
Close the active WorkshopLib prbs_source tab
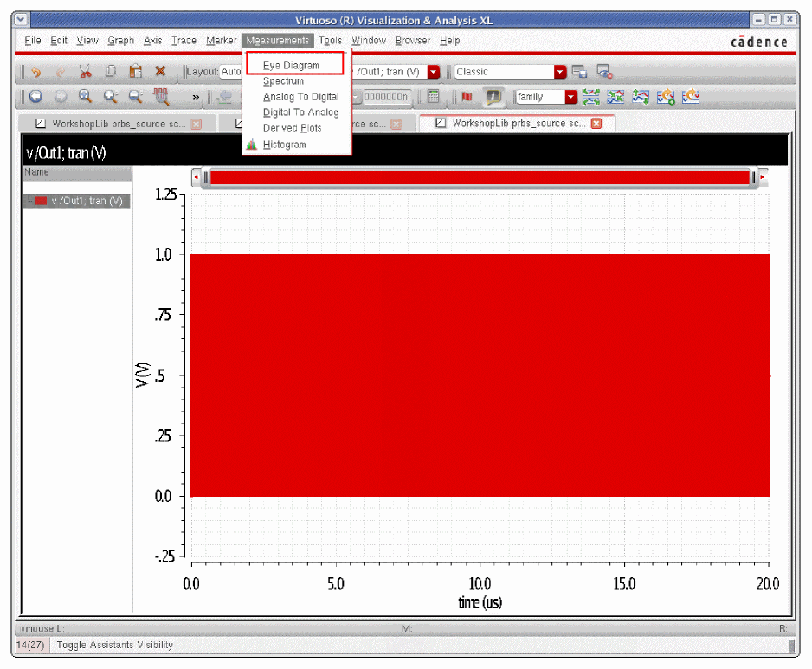[x=596, y=124]
